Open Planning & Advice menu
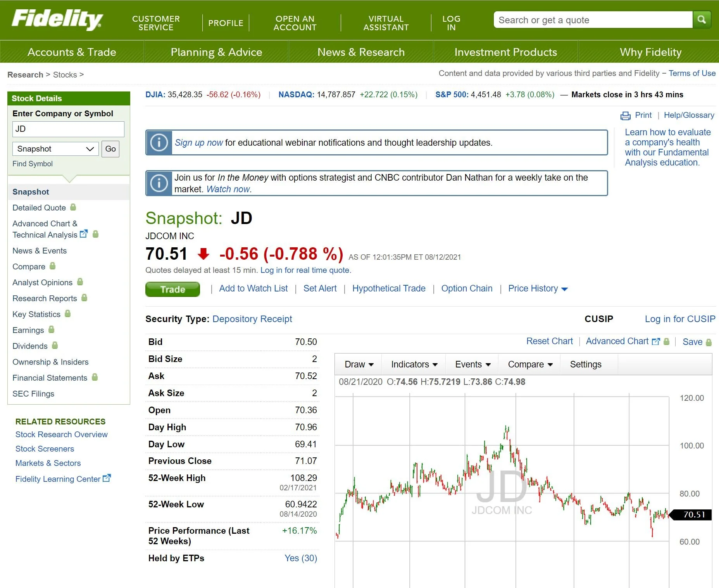This screenshot has width=719, height=588. (x=216, y=52)
